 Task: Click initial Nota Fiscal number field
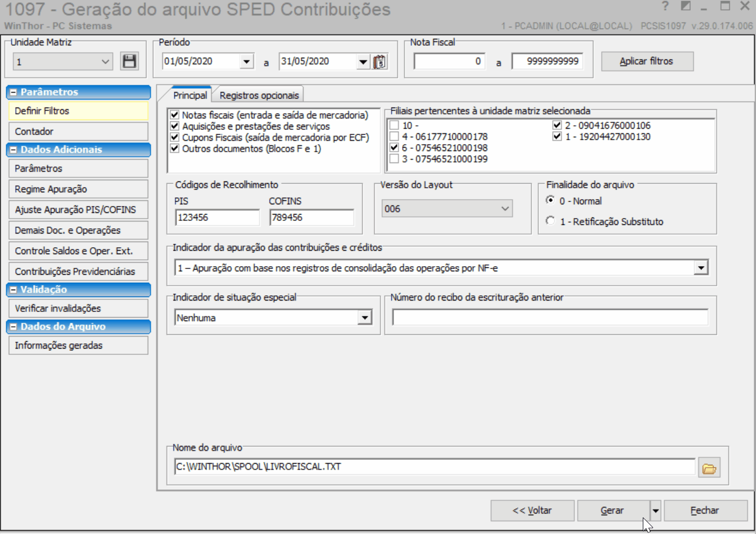tap(449, 61)
